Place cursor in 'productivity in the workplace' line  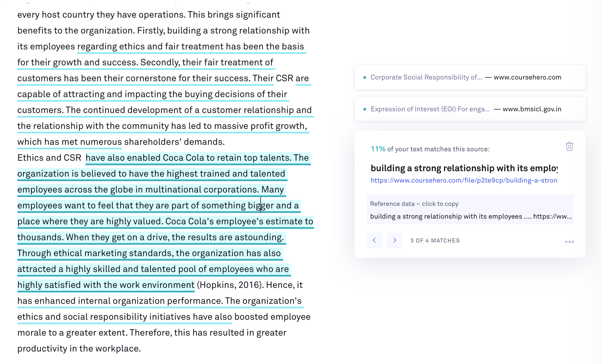pos(79,348)
